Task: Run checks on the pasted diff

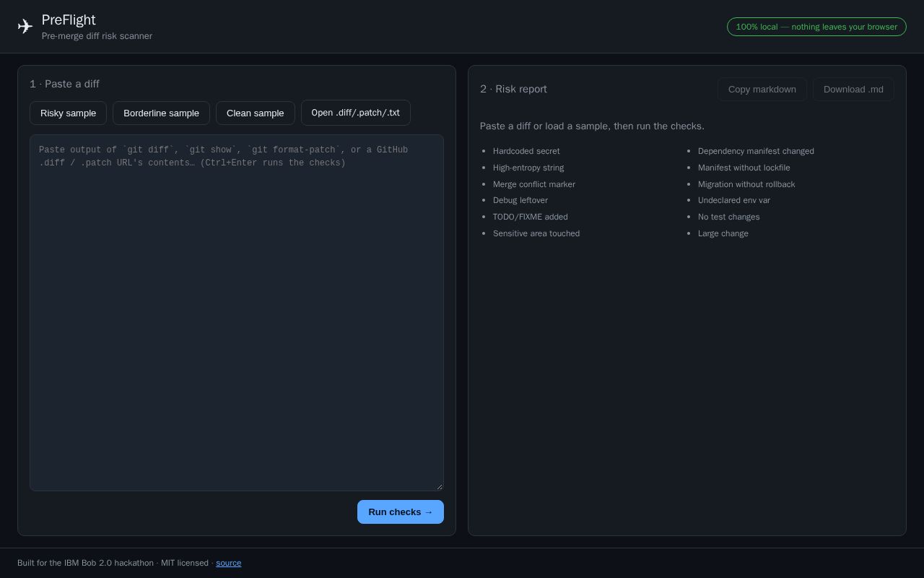Action: click(401, 512)
